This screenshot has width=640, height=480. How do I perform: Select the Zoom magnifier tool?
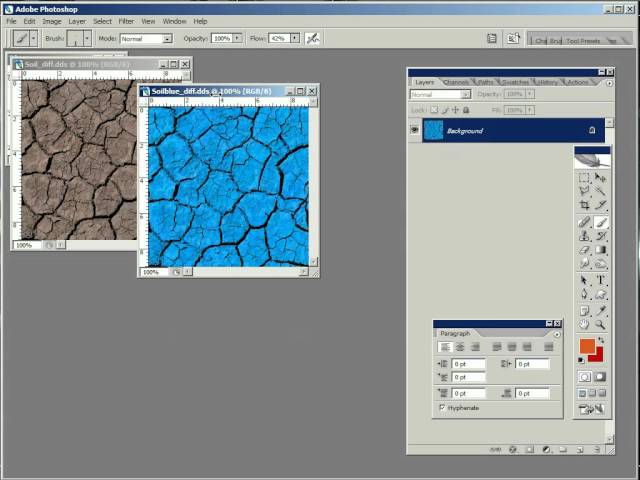tap(600, 324)
